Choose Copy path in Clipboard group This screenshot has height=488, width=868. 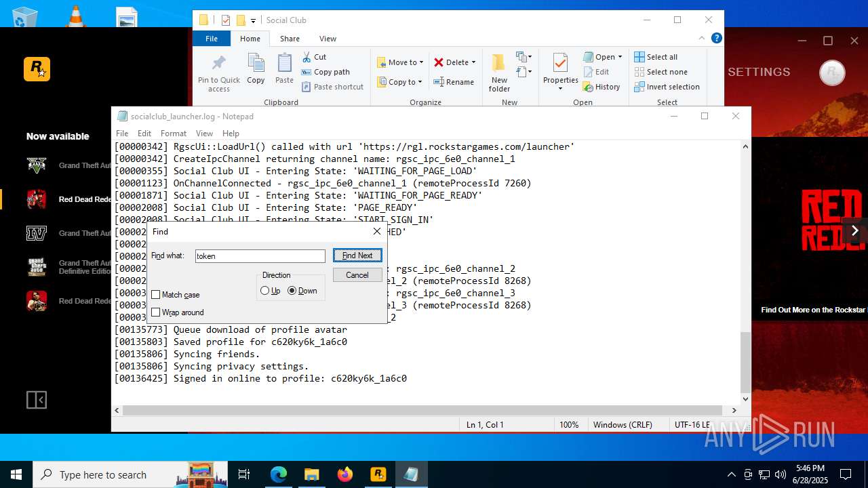(325, 72)
